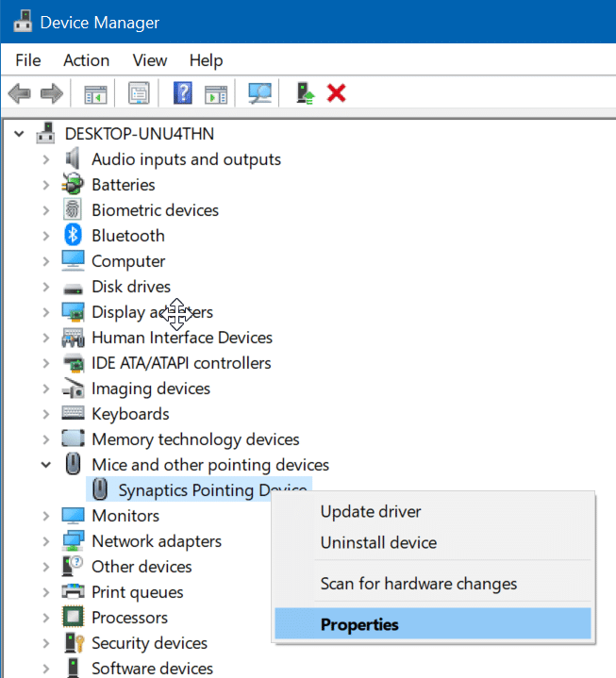Click the Forward arrow toolbar icon
Viewport: 616px width, 678px height.
[52, 93]
